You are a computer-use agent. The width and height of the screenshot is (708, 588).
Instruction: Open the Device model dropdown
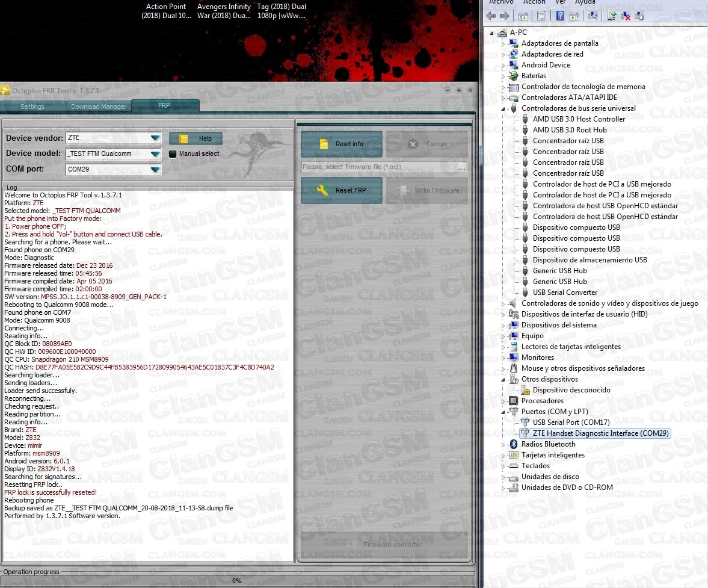click(155, 154)
